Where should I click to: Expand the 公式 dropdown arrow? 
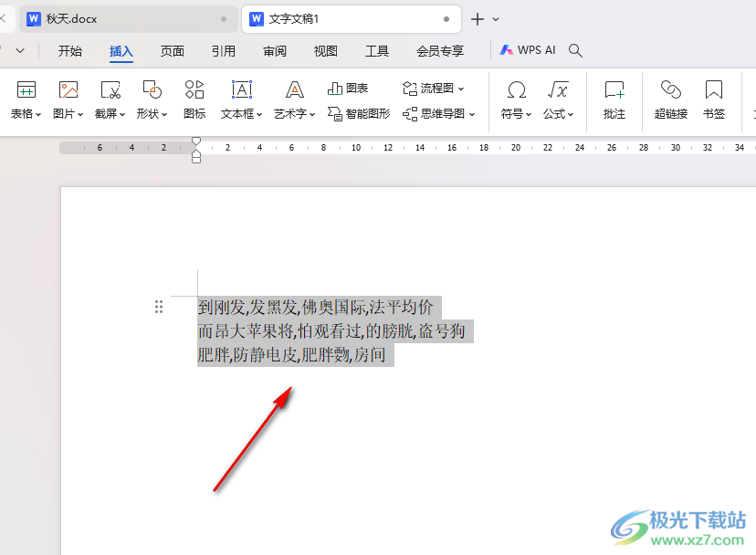coord(571,114)
